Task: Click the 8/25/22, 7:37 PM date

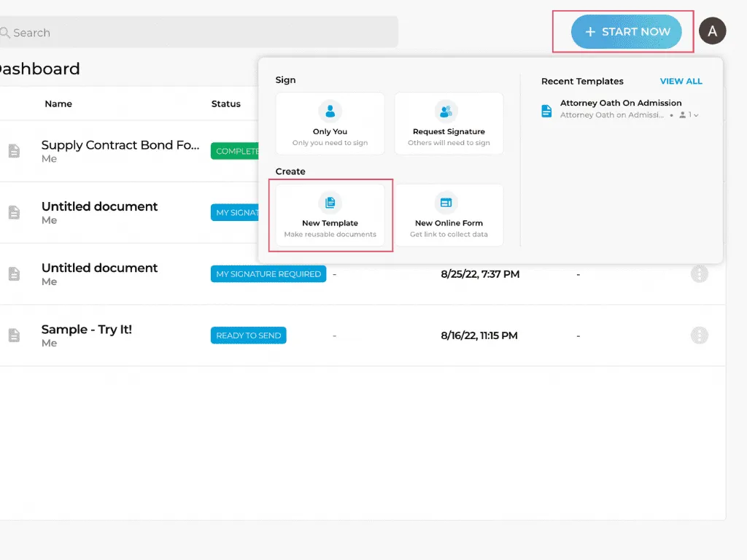Action: coord(480,274)
